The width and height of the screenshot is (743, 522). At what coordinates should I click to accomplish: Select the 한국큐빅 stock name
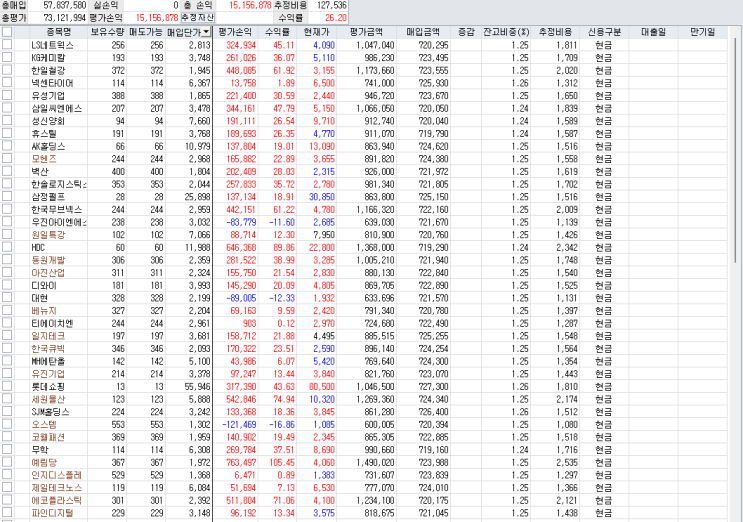[48, 348]
